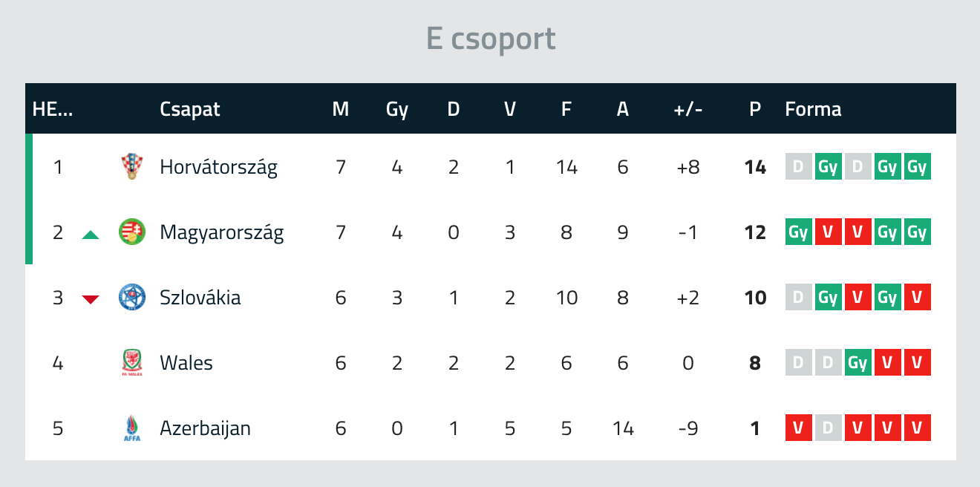Click the Croatia team crest icon
The height and width of the screenshot is (487, 980).
click(130, 167)
